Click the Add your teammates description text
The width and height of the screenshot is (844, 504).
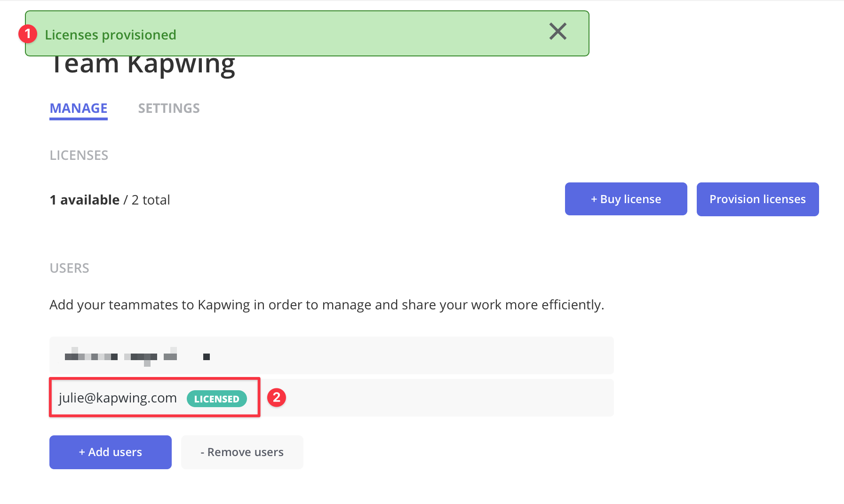(326, 305)
